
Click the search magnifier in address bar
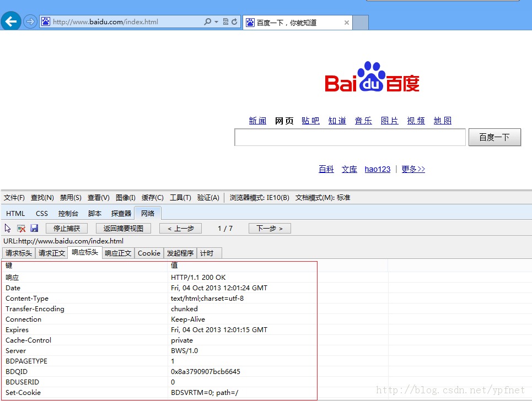[208, 21]
